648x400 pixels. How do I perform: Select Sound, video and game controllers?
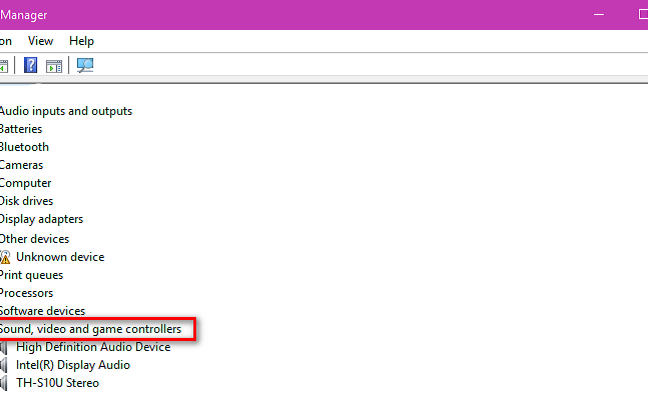point(91,329)
